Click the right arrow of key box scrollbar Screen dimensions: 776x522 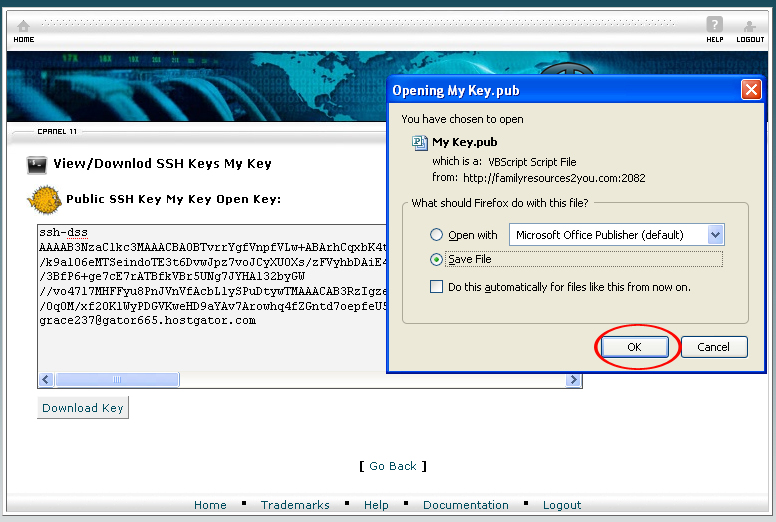(573, 380)
